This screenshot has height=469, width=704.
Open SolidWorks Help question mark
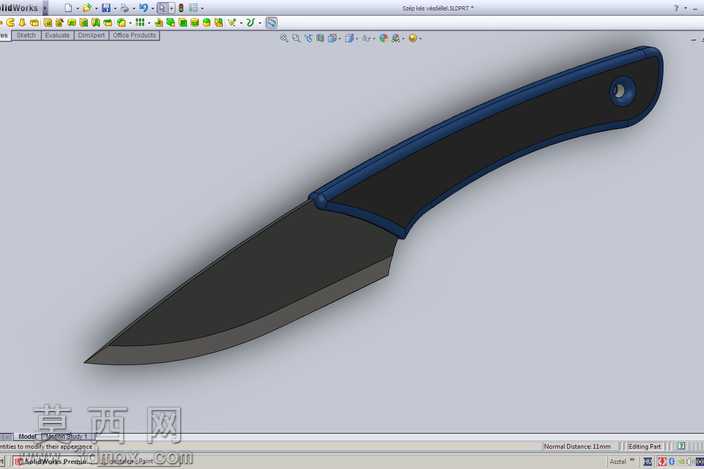676,8
